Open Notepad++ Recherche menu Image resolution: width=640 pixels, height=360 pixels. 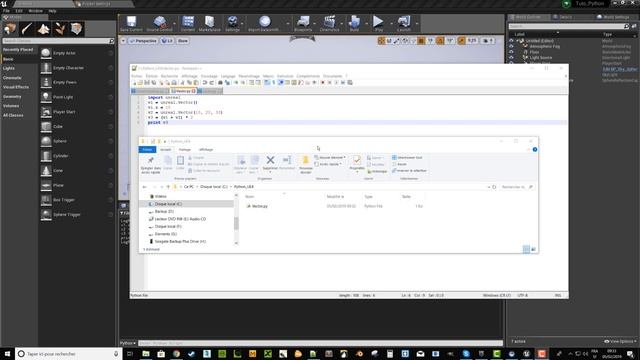[x=169, y=76]
